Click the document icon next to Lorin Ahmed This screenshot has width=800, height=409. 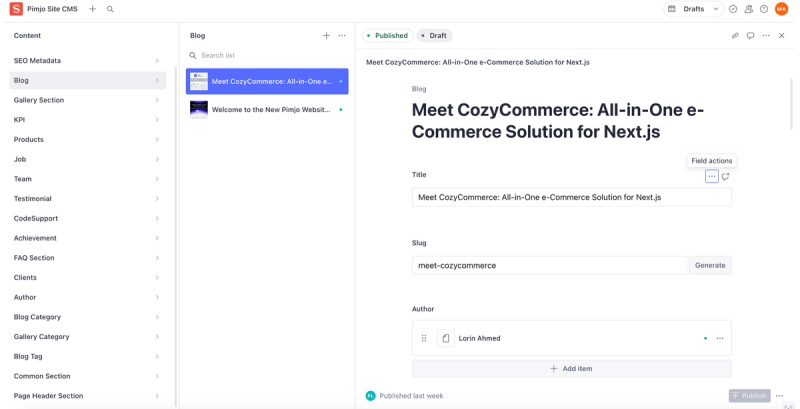point(445,338)
